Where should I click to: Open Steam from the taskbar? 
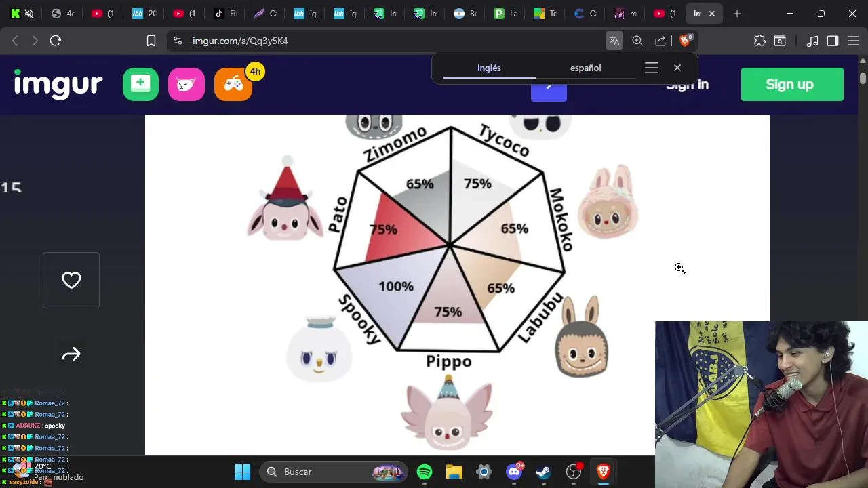point(544,472)
